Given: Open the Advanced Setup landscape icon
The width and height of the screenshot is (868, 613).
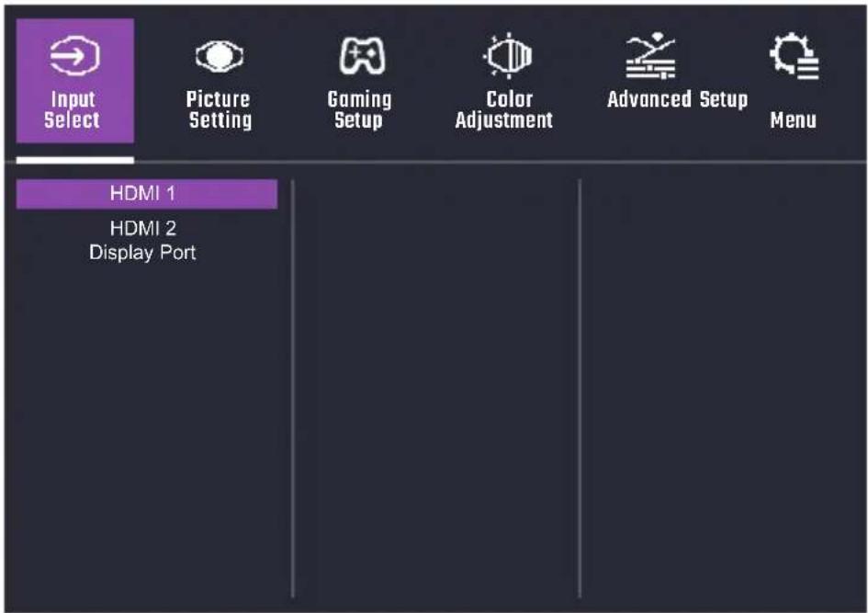Looking at the screenshot, I should pyautogui.click(x=650, y=56).
